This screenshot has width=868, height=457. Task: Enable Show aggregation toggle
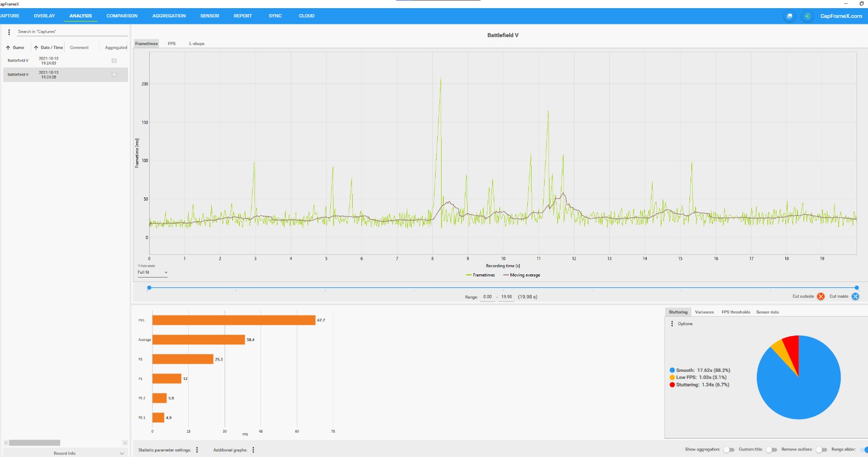pos(729,449)
